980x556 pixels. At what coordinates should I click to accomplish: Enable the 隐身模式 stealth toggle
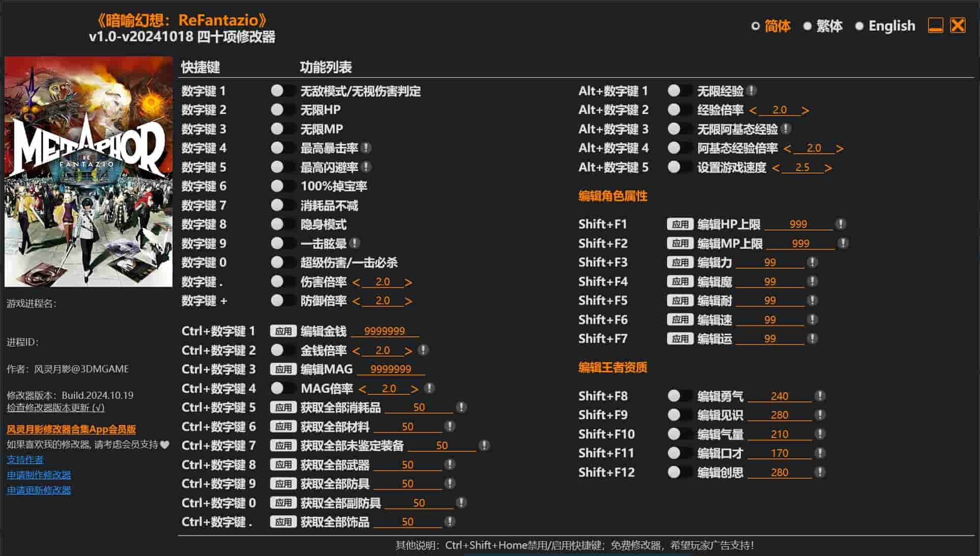(280, 224)
